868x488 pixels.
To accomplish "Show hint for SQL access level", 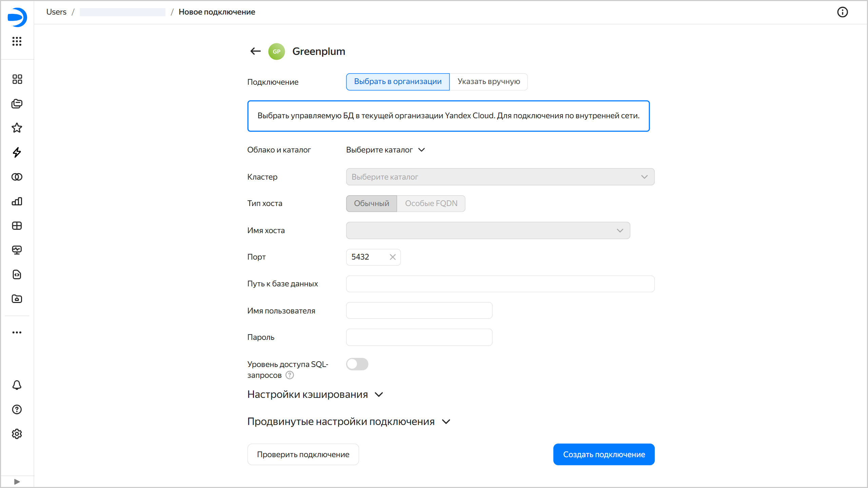I will tap(290, 375).
